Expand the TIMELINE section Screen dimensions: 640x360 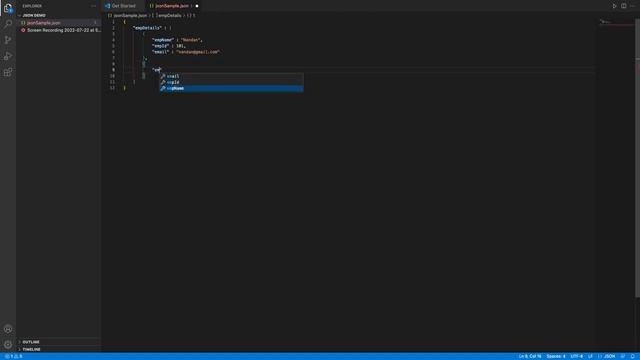[31, 349]
